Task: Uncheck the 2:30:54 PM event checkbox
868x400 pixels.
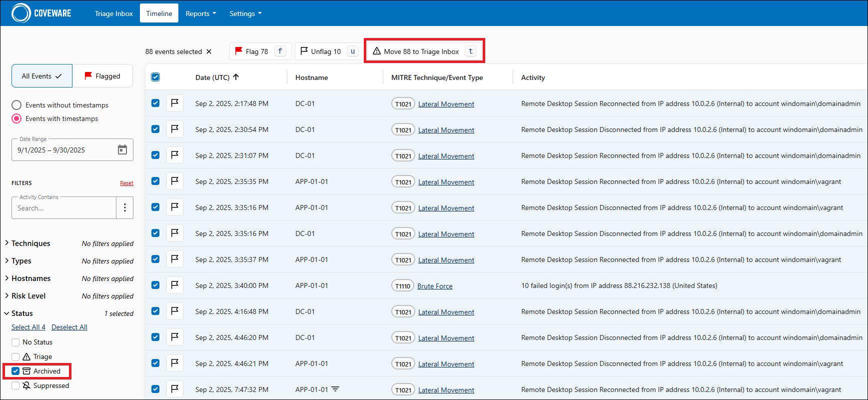Action: point(155,129)
